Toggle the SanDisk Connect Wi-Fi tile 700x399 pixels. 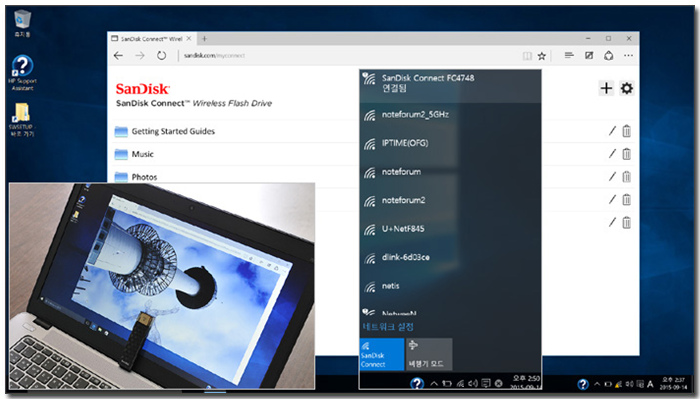tap(382, 354)
